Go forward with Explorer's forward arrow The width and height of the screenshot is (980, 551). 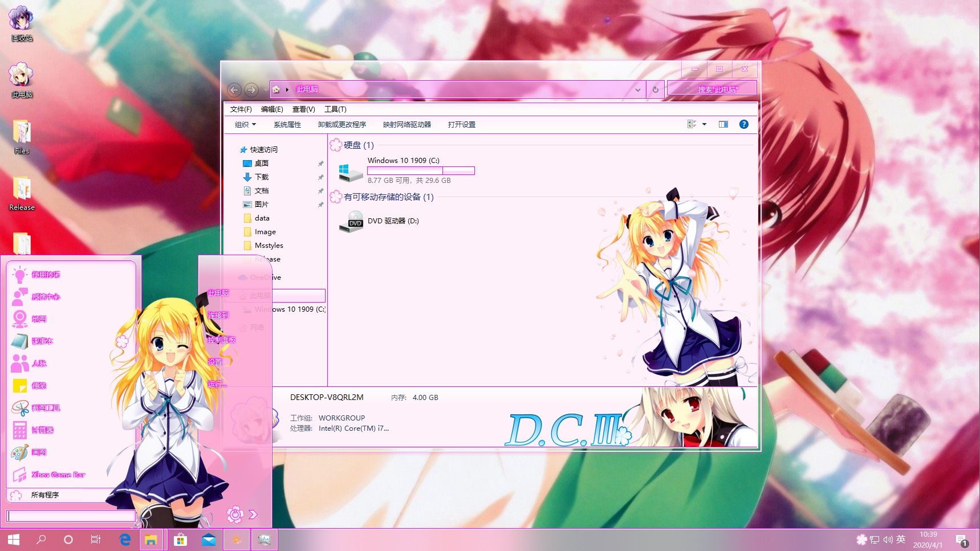pos(251,89)
